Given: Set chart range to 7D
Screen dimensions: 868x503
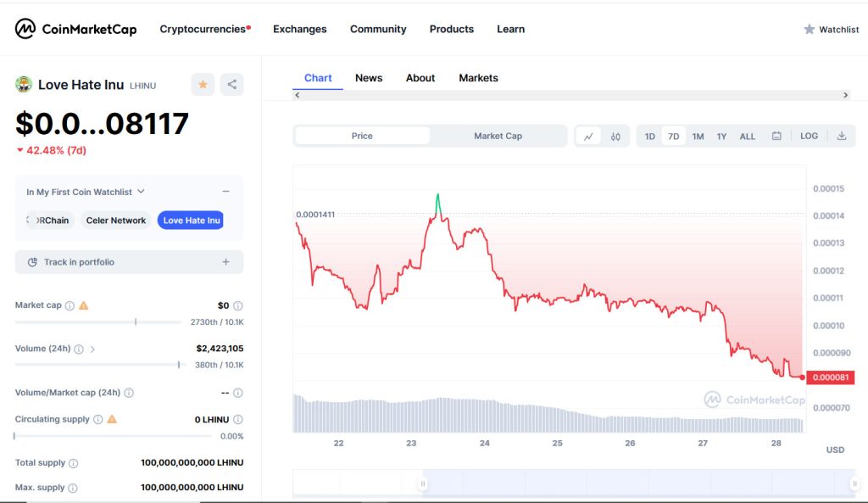Looking at the screenshot, I should (x=673, y=137).
